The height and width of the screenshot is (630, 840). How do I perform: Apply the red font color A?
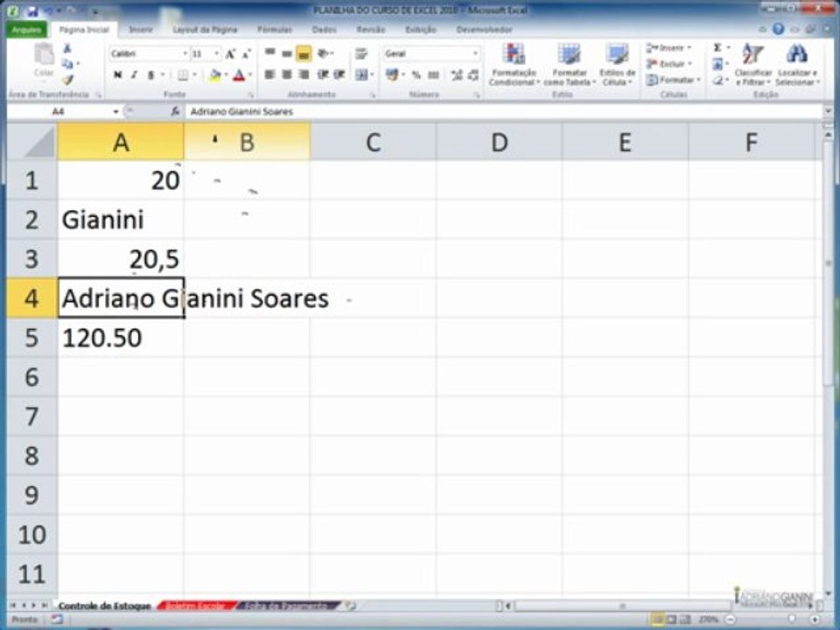point(239,75)
